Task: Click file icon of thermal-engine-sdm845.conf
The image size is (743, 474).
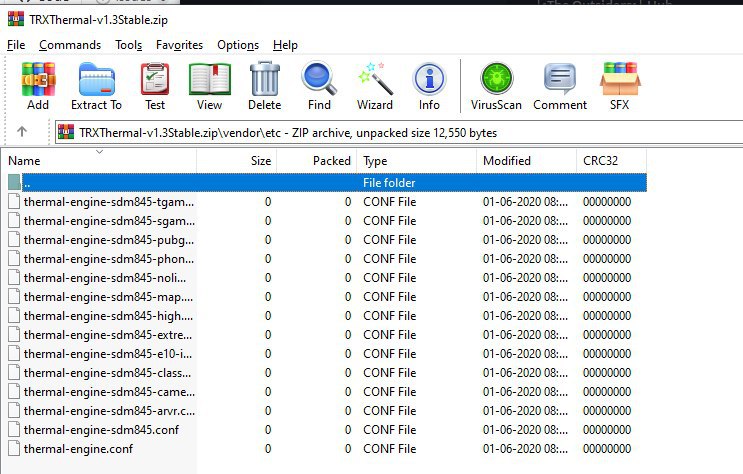Action: pos(14,429)
